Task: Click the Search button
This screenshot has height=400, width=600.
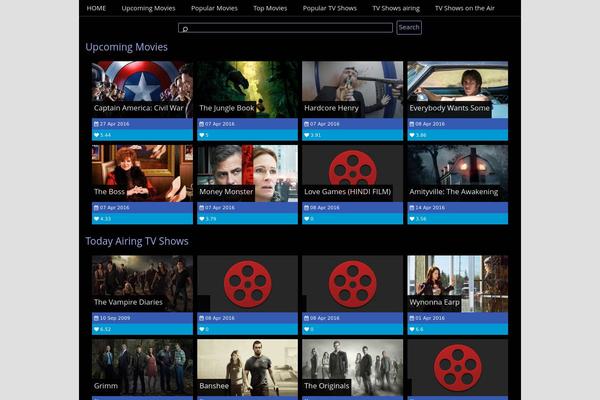Action: (x=409, y=28)
